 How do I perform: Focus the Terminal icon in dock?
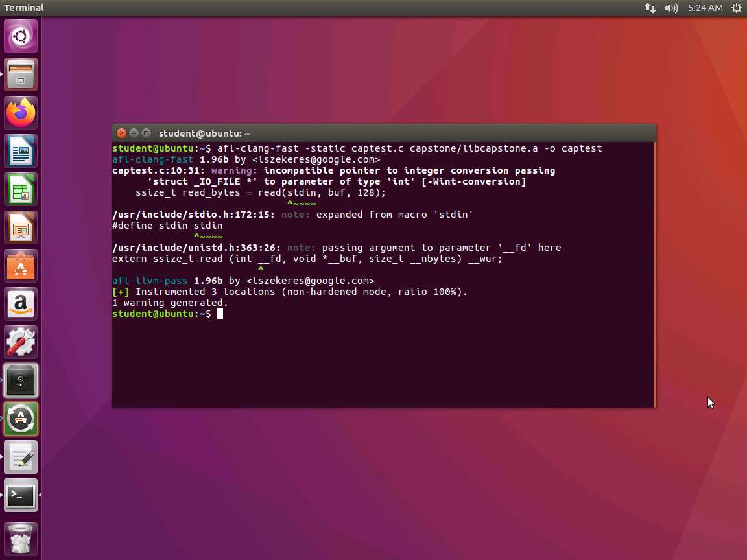coord(21,496)
